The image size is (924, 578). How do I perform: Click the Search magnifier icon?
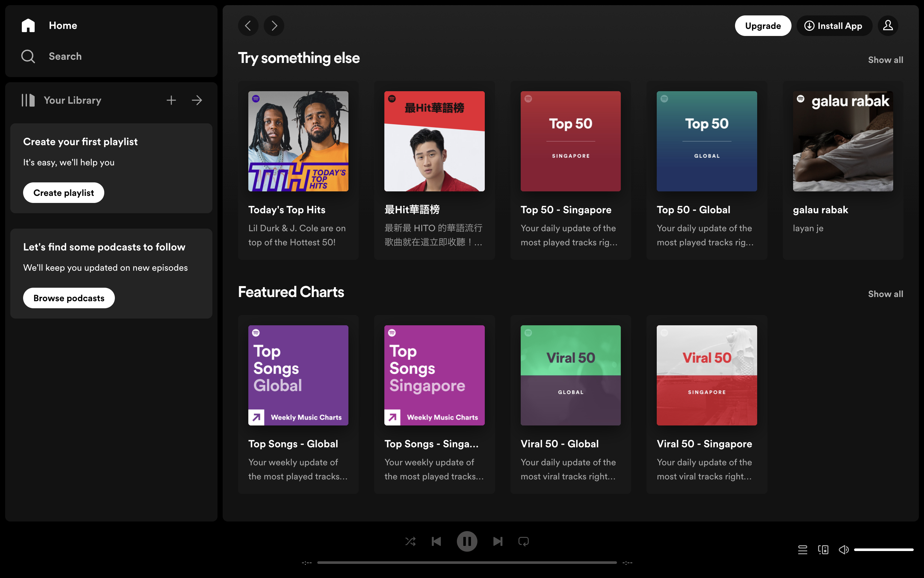pos(28,56)
